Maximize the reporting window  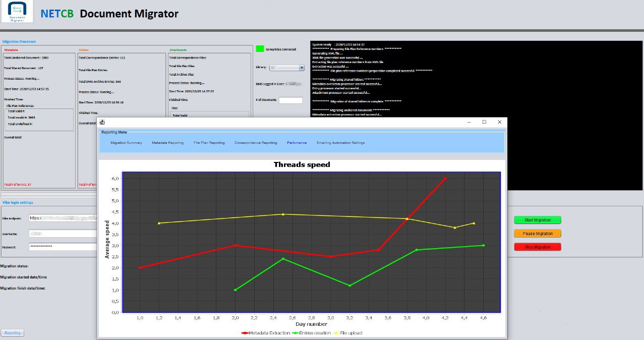pyautogui.click(x=484, y=122)
